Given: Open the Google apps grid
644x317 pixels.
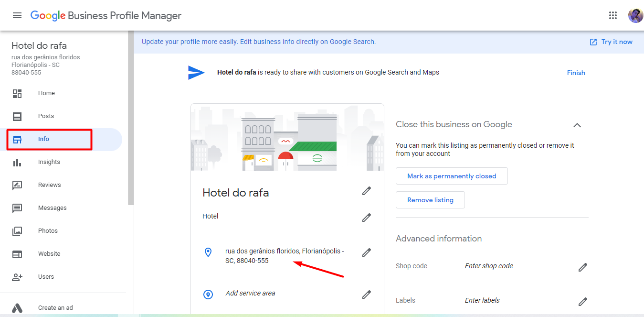Looking at the screenshot, I should pos(613,15).
